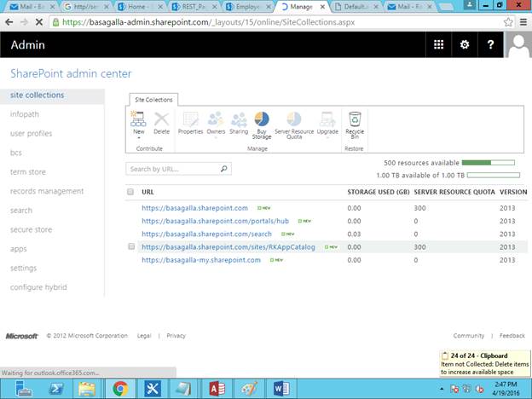This screenshot has height=399, width=532.
Task: Open Paint from the taskbar
Action: (x=249, y=389)
